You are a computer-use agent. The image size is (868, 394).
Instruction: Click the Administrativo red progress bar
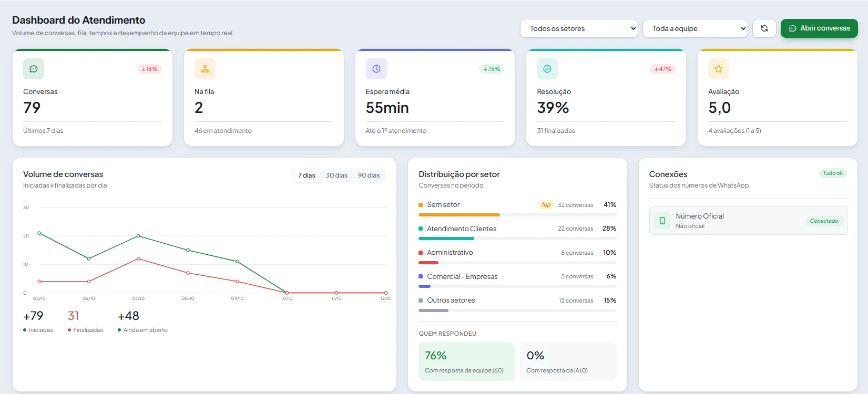[428, 262]
